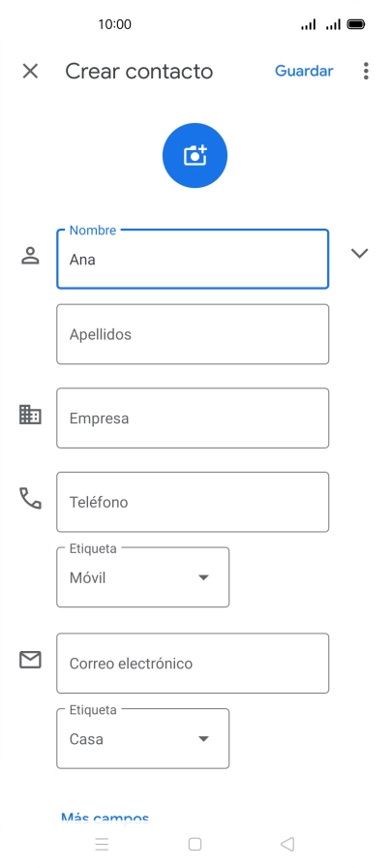Click the company building icon
This screenshot has width=390, height=868.
coord(30,415)
